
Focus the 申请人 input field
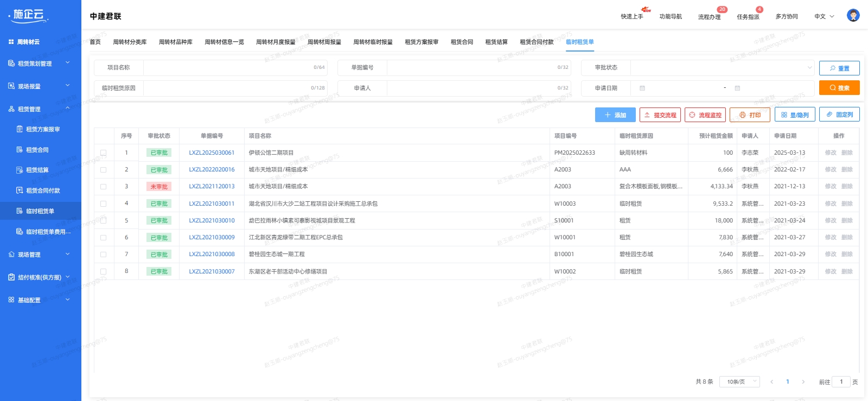tap(479, 88)
